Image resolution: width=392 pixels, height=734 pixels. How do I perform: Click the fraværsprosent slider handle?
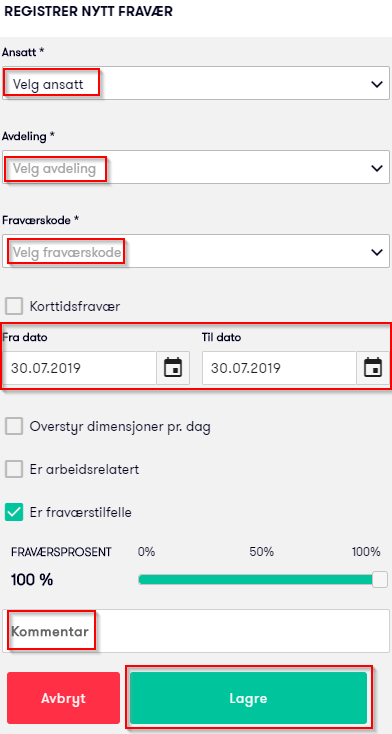click(380, 580)
